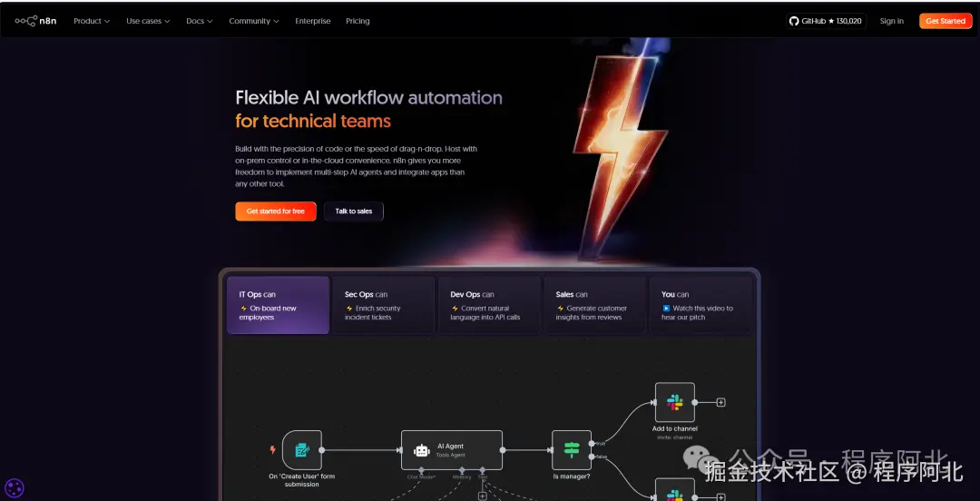Go to the Enterprise page
This screenshot has width=980, height=501.
pyautogui.click(x=312, y=21)
